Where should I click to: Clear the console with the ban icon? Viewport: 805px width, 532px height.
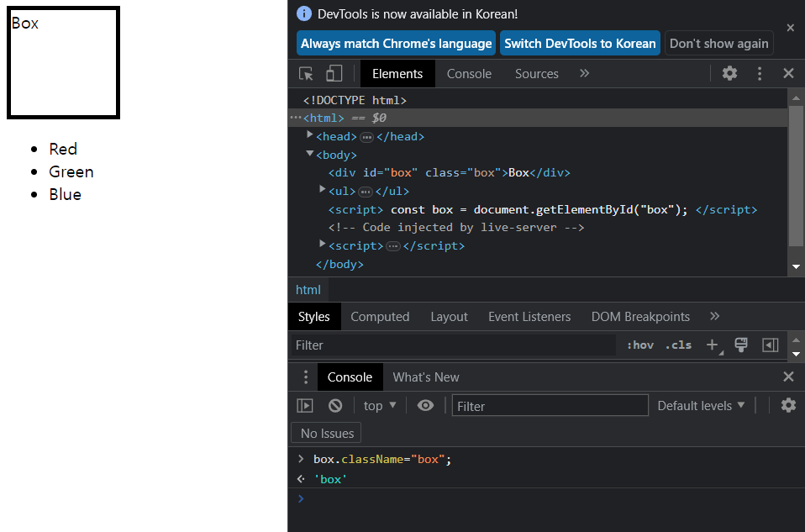pos(335,406)
